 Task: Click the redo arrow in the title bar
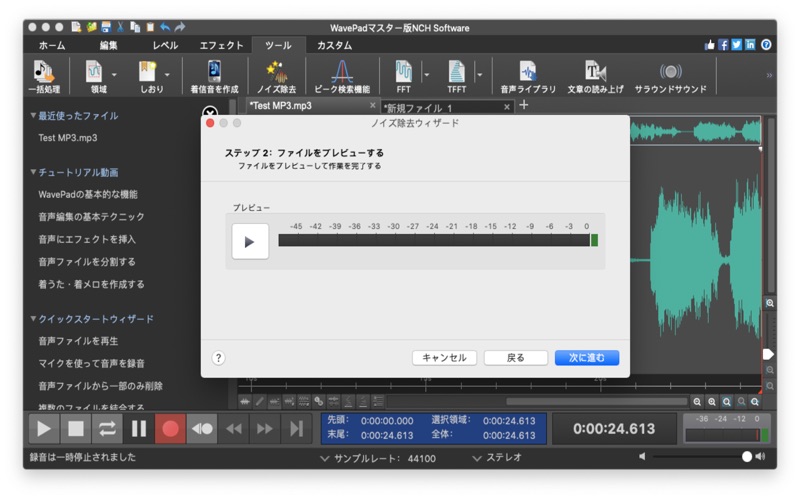pos(180,27)
